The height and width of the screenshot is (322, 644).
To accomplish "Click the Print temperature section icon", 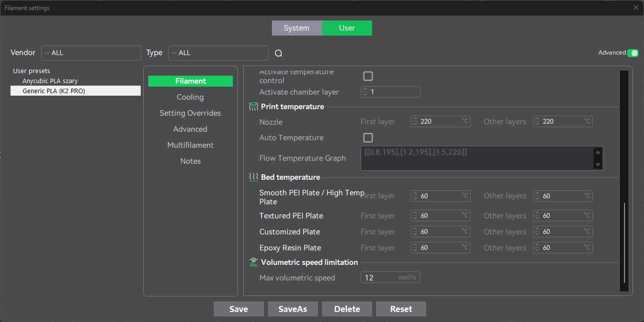I will pos(253,107).
